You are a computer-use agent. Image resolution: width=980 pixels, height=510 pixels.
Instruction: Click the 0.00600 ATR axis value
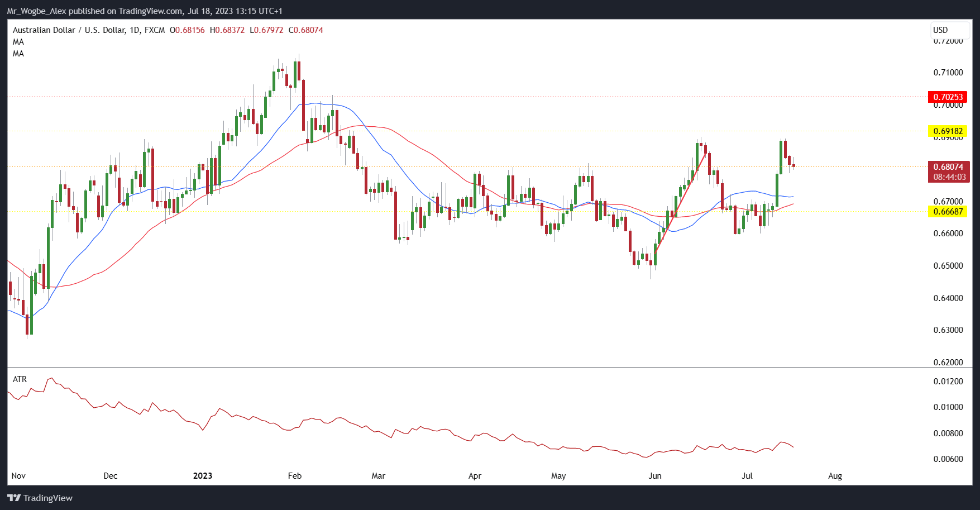tap(948, 459)
